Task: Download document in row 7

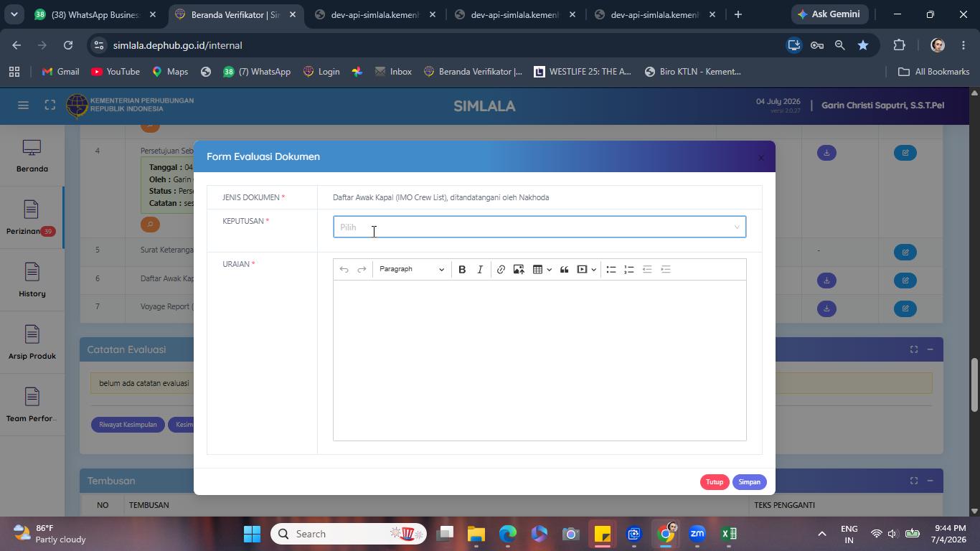Action: tap(826, 309)
